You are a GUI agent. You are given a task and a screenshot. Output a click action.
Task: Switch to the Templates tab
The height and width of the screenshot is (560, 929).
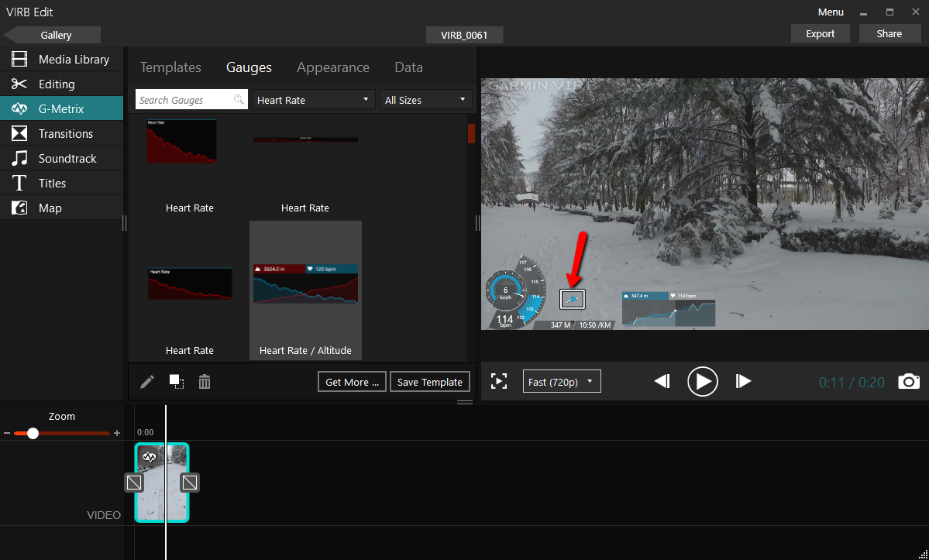(170, 67)
